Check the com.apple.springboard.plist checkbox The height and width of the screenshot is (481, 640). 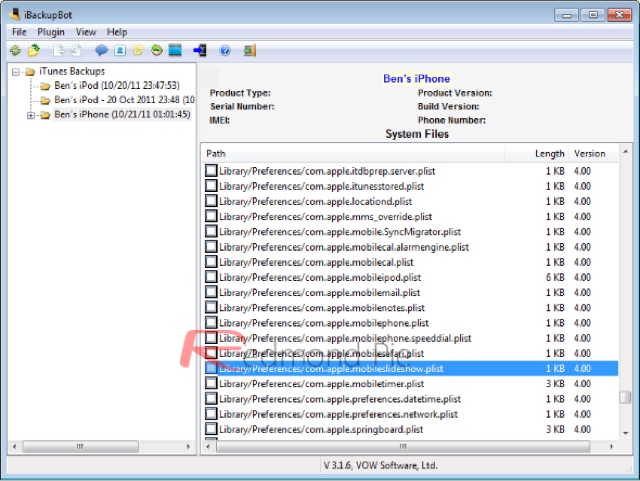[x=211, y=429]
